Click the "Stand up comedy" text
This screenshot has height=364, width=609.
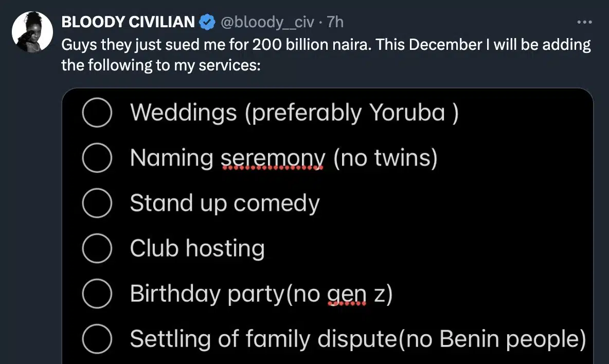point(225,203)
